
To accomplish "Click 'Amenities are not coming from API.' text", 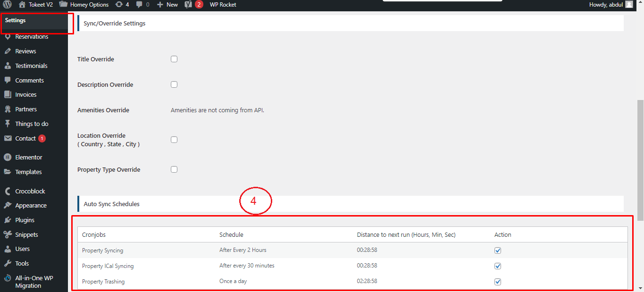I will click(x=217, y=110).
